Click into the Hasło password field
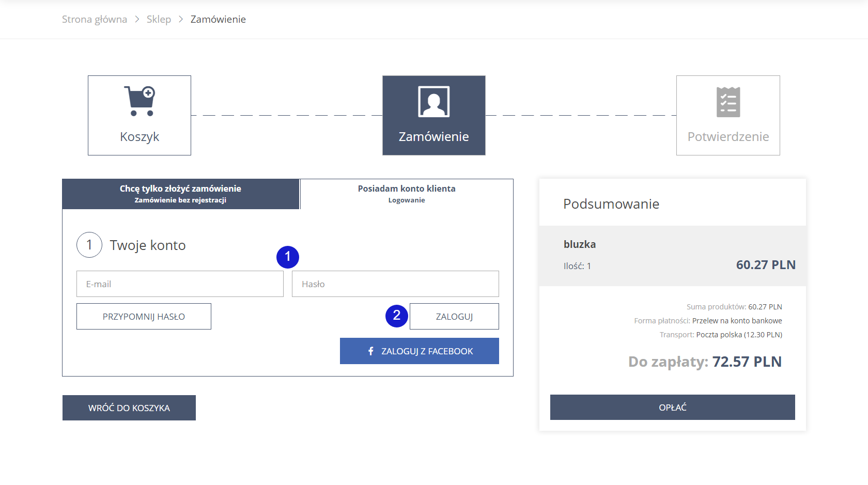The width and height of the screenshot is (868, 485). [395, 284]
